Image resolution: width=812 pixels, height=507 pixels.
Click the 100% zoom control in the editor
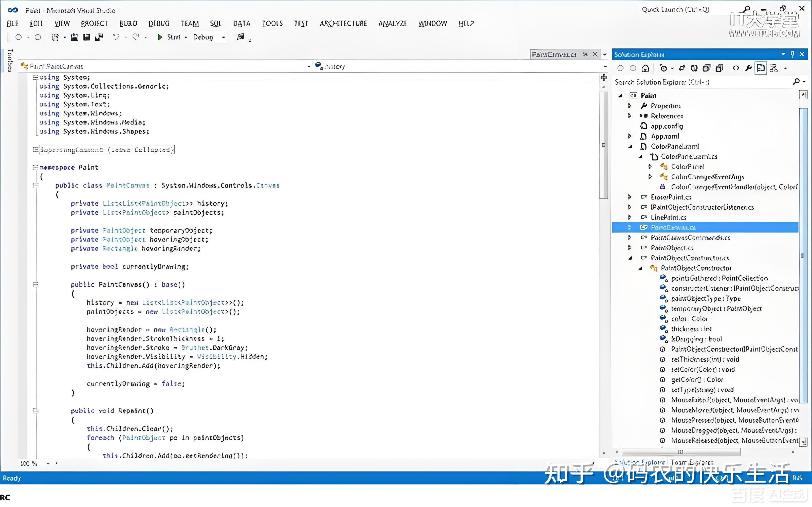[x=28, y=464]
